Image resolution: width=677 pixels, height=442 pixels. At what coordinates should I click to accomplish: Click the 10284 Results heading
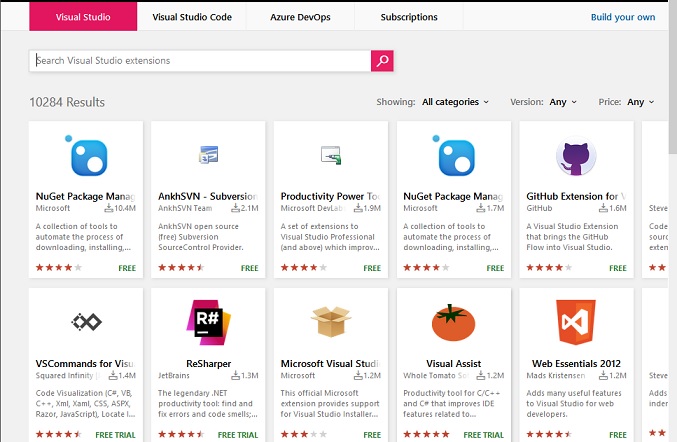pos(67,102)
